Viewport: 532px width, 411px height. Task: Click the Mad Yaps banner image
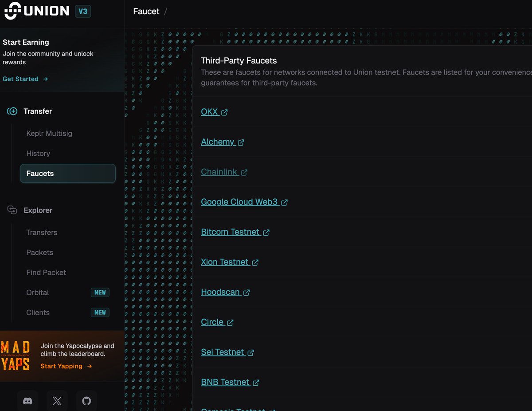pyautogui.click(x=16, y=356)
